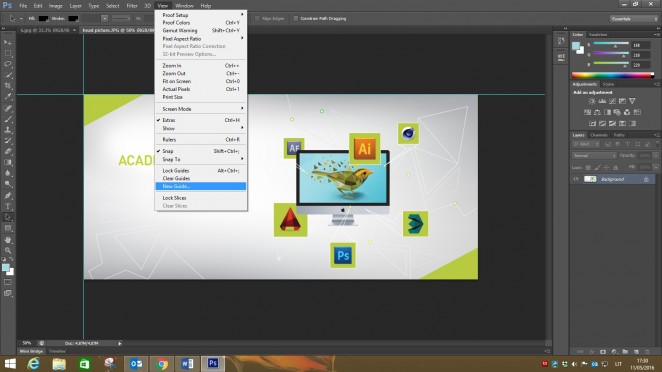Select the Crop tool
This screenshot has width=662, height=372.
[8, 86]
